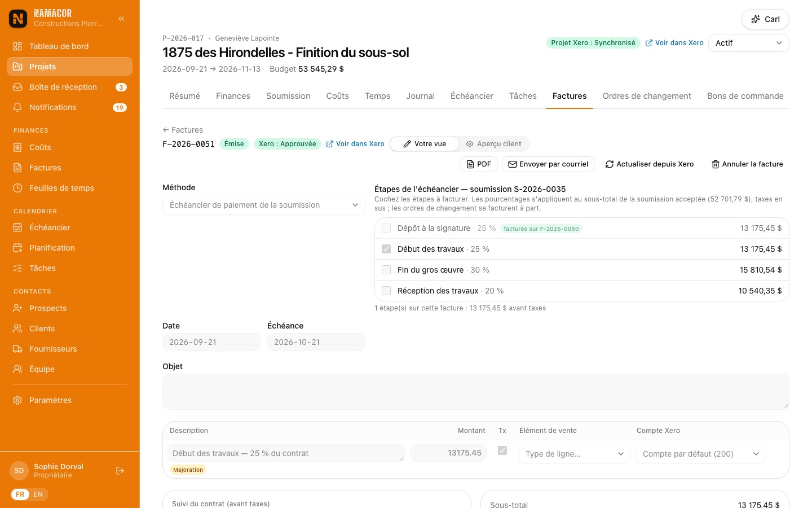The image size is (812, 508).
Task: Open the Compte par défaut (200) dropdown
Action: pos(700,454)
